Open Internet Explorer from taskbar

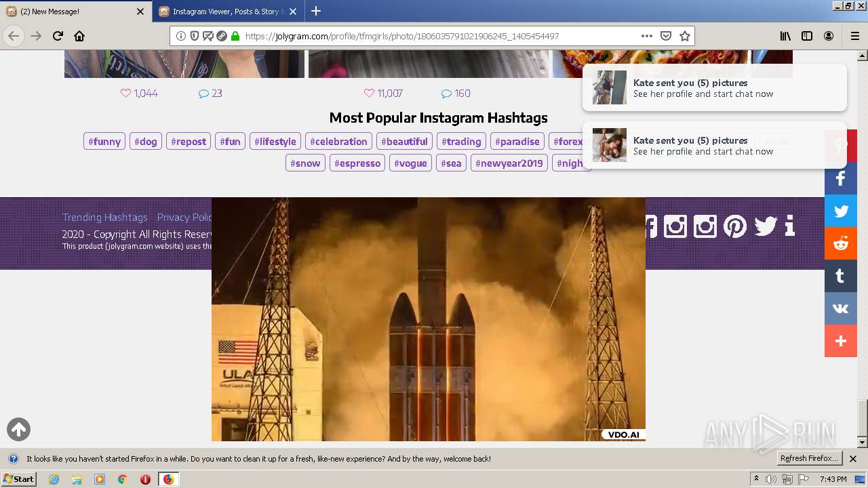(x=54, y=479)
